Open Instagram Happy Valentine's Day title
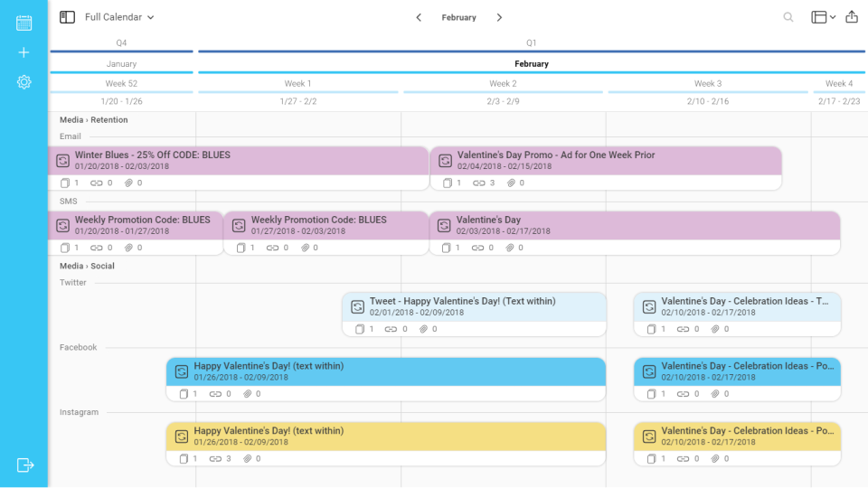 (x=269, y=430)
